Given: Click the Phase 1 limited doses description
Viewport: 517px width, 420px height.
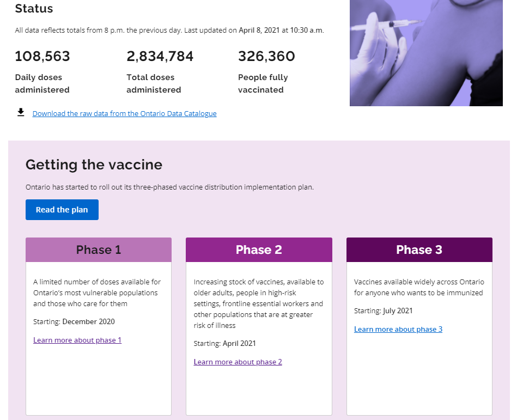Looking at the screenshot, I should (97, 293).
